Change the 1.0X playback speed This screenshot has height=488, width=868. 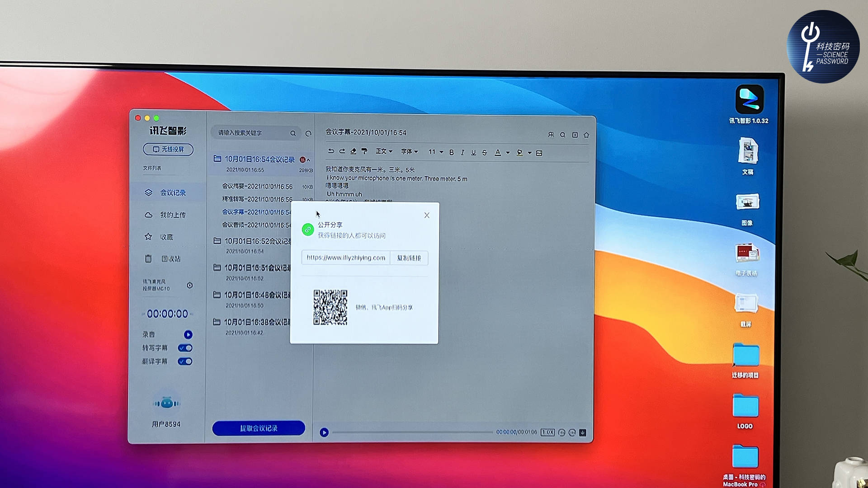click(x=547, y=432)
